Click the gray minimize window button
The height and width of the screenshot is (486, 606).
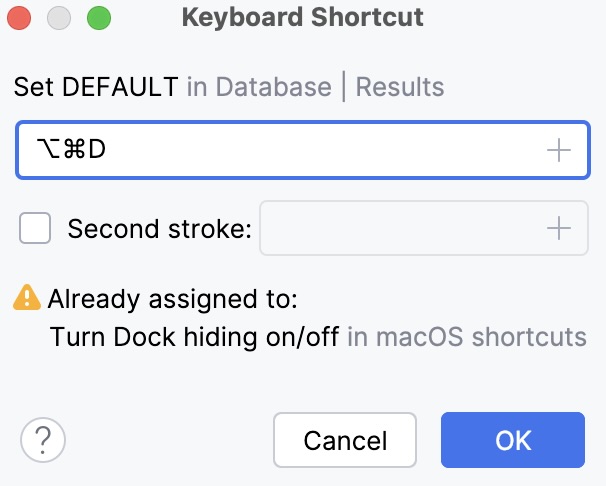tap(59, 18)
